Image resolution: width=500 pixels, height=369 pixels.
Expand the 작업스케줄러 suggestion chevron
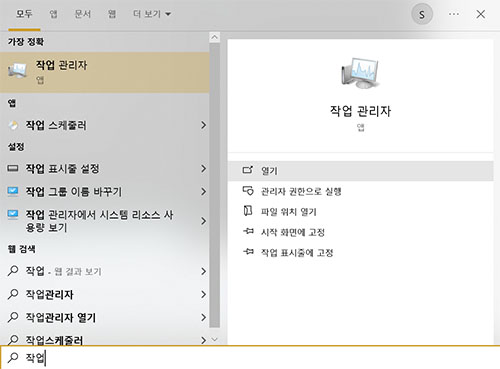click(203, 340)
